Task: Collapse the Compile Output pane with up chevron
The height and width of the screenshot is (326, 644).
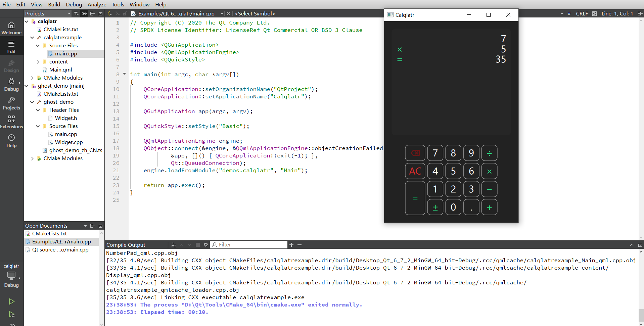Action: pos(632,245)
